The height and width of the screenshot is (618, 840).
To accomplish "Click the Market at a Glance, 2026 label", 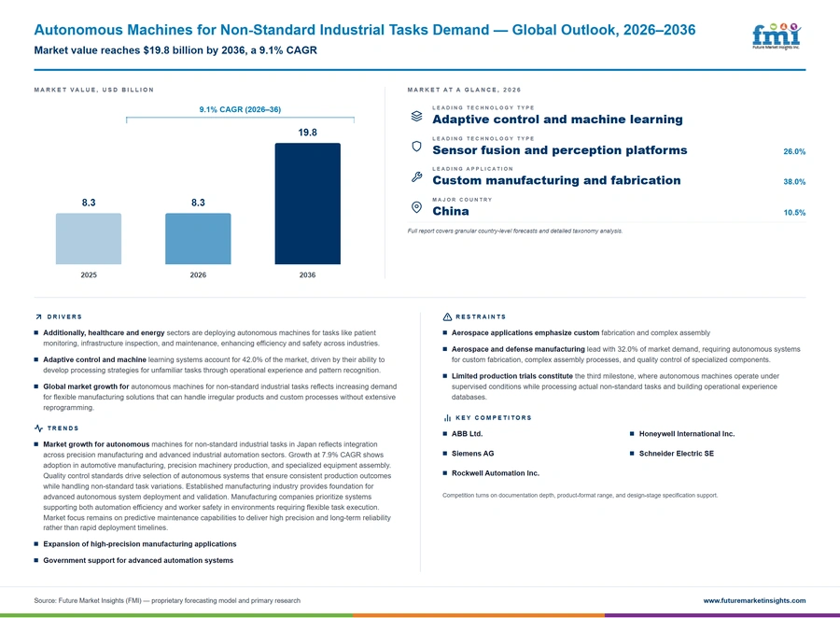I will click(x=464, y=90).
